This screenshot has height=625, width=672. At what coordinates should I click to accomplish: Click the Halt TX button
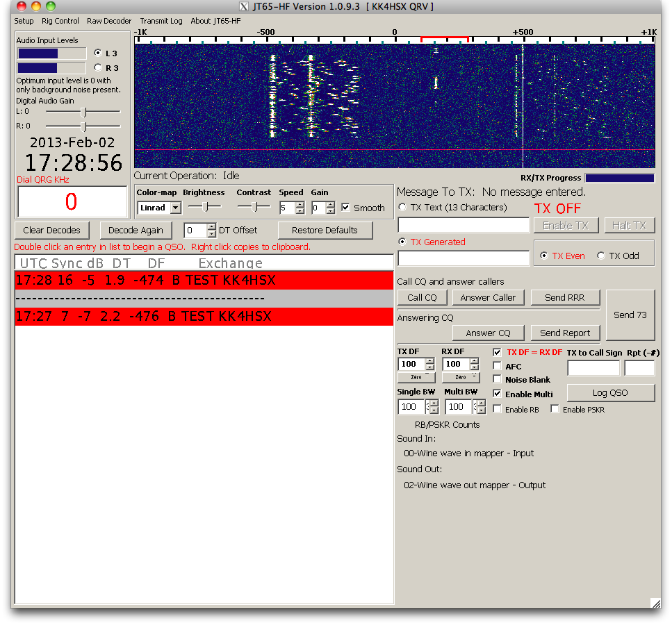click(629, 225)
